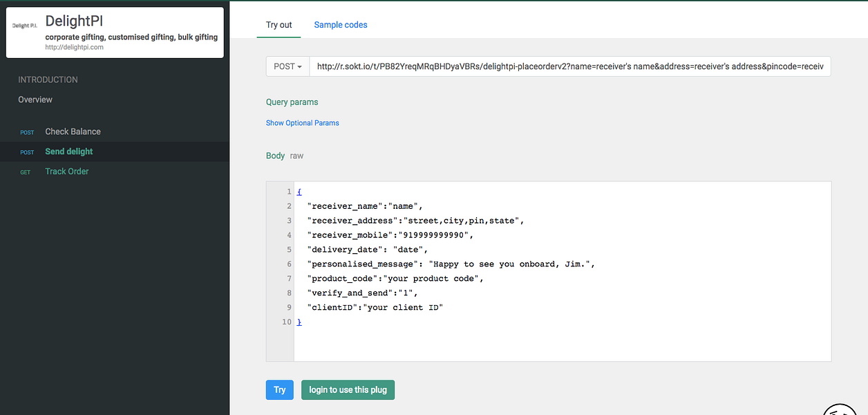Click the closing brace on line 10
The height and width of the screenshot is (415, 868).
tap(299, 322)
